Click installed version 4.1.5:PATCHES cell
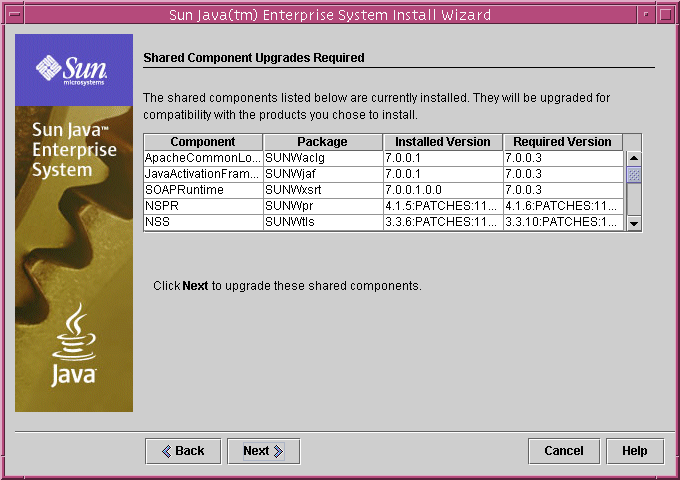The height and width of the screenshot is (480, 680). click(x=443, y=206)
